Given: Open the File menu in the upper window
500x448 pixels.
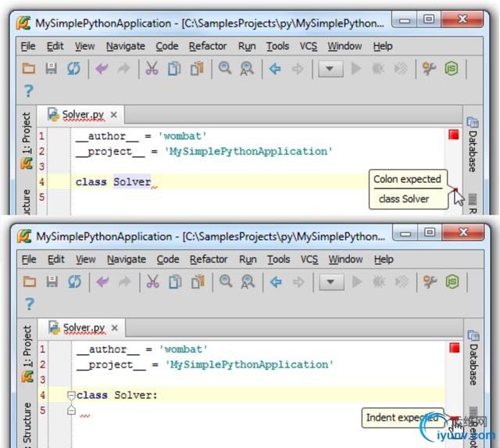Looking at the screenshot, I should [x=28, y=46].
